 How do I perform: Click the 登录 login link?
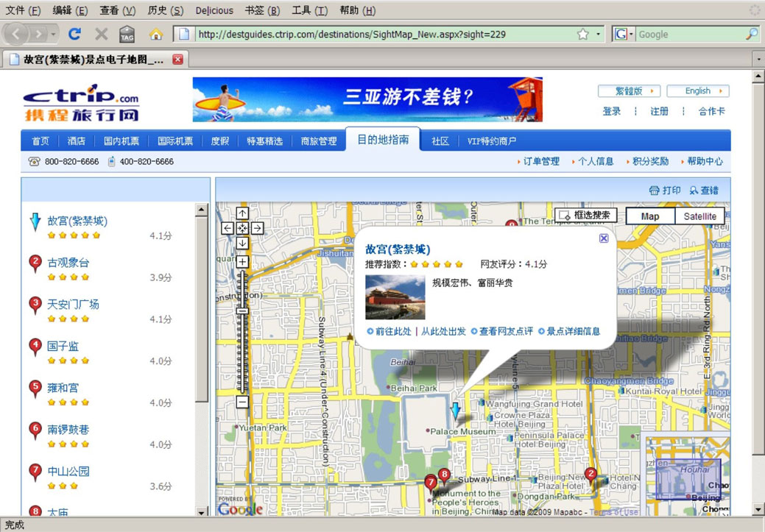tap(612, 111)
